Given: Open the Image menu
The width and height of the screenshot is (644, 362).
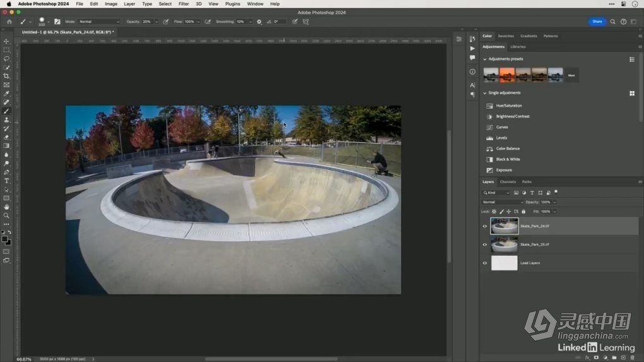Looking at the screenshot, I should [111, 4].
